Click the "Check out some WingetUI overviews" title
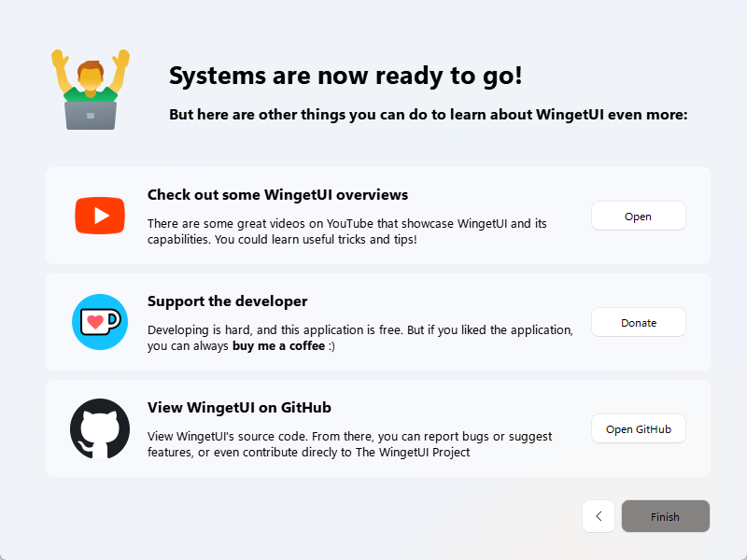This screenshot has height=560, width=747. [277, 195]
